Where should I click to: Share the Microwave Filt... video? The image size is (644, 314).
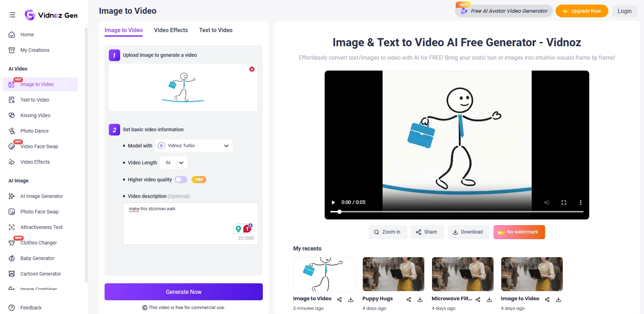pos(478,300)
